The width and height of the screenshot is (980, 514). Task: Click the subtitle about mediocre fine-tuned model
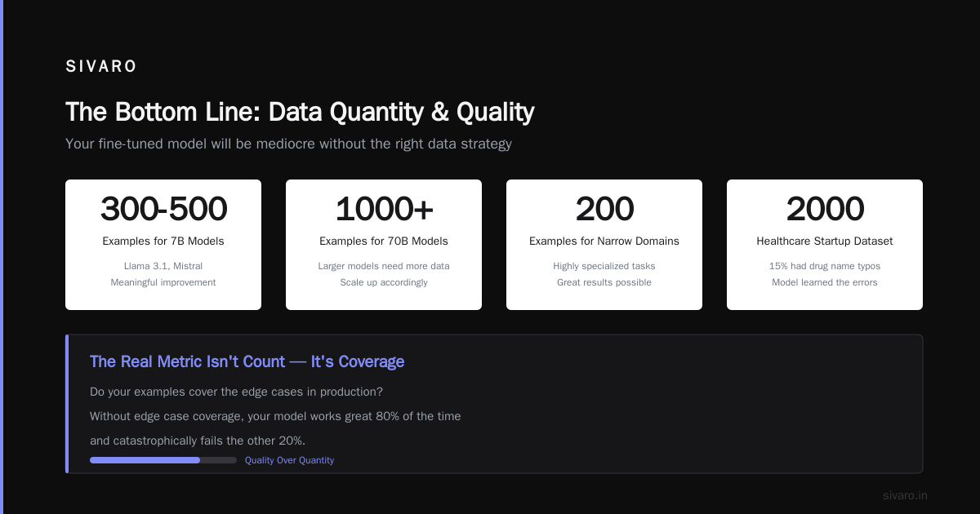tap(288, 144)
